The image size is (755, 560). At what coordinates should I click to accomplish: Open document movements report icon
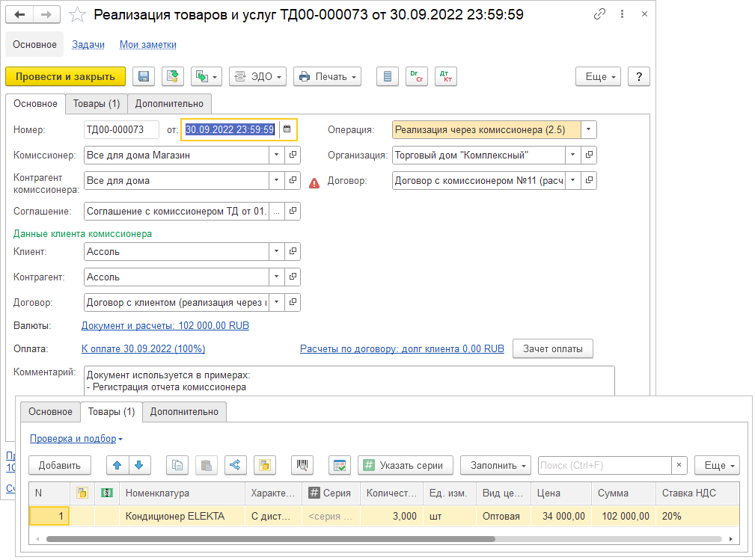[x=388, y=76]
